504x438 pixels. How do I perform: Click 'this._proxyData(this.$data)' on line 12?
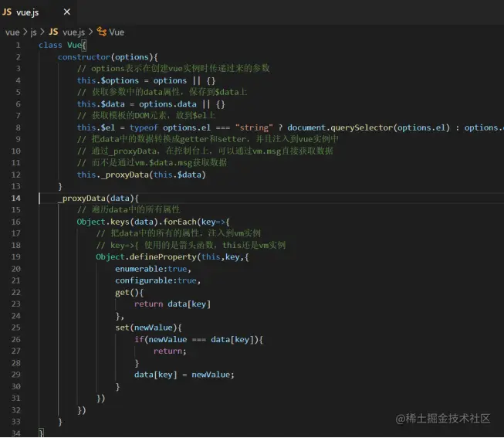[x=141, y=175]
